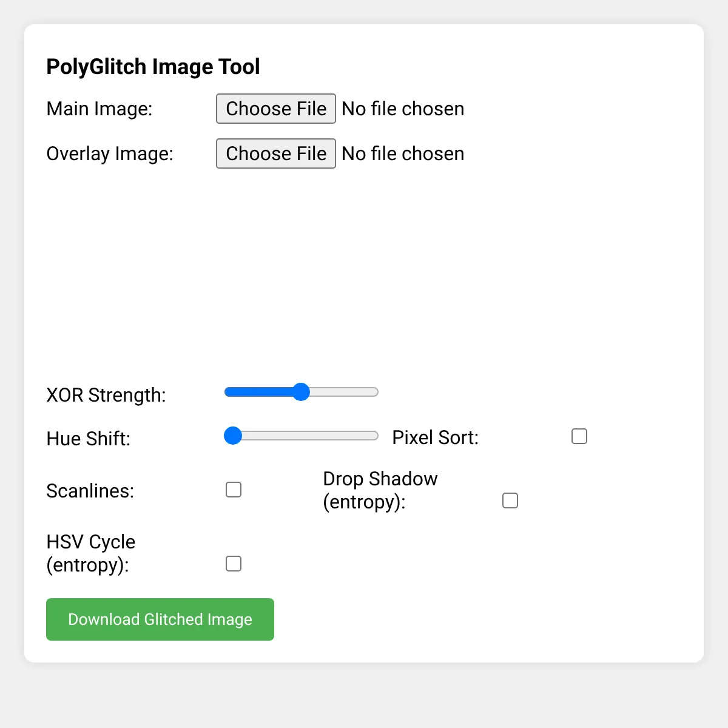Click Choose File for Overlay Image
This screenshot has width=728, height=728.
(x=276, y=153)
